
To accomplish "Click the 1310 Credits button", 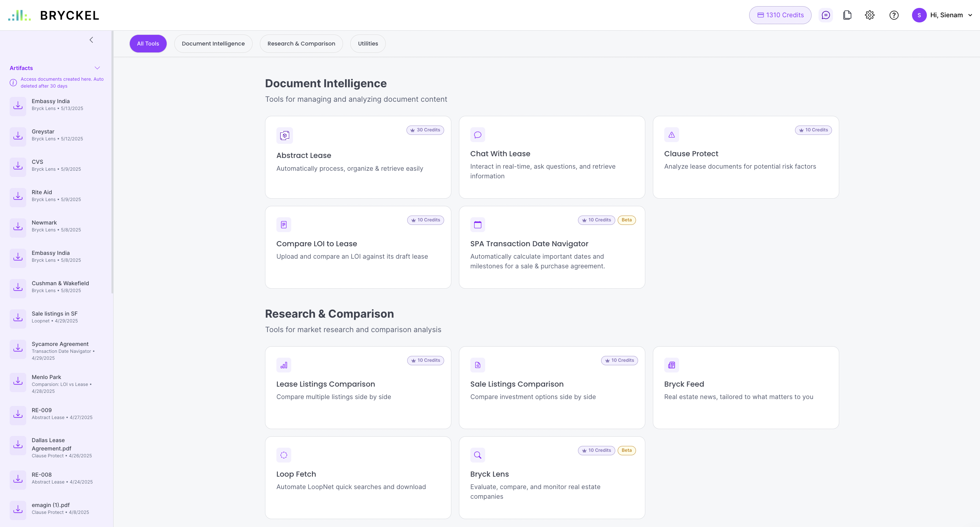I will click(780, 15).
